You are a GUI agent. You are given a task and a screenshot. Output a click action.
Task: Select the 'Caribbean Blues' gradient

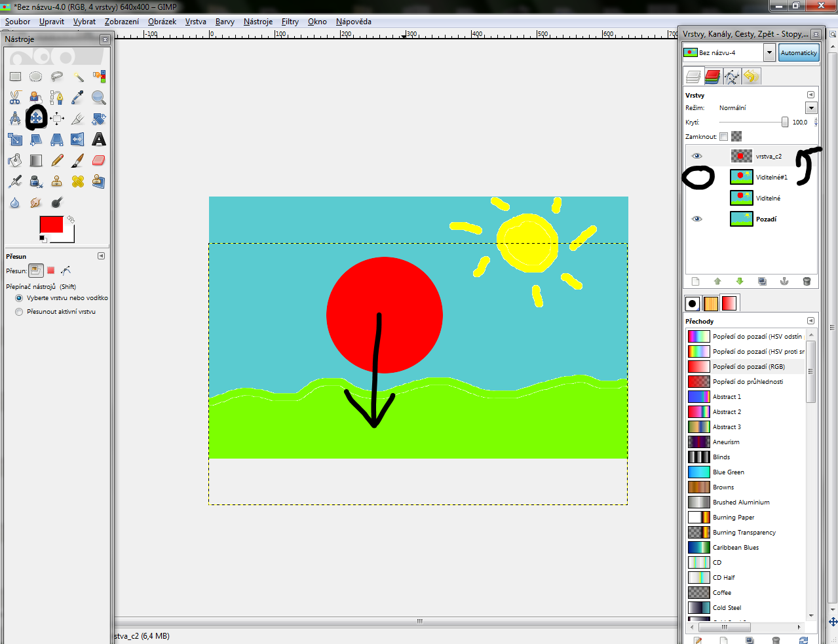[735, 548]
